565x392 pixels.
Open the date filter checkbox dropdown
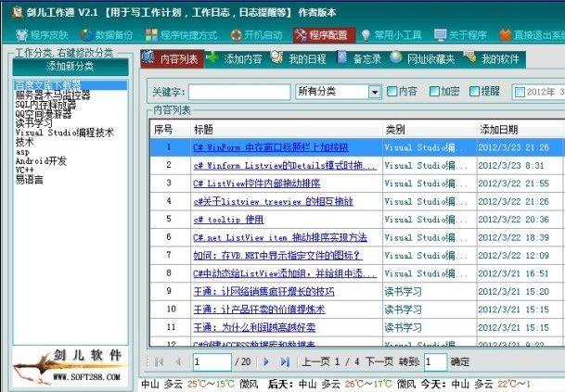coord(519,92)
